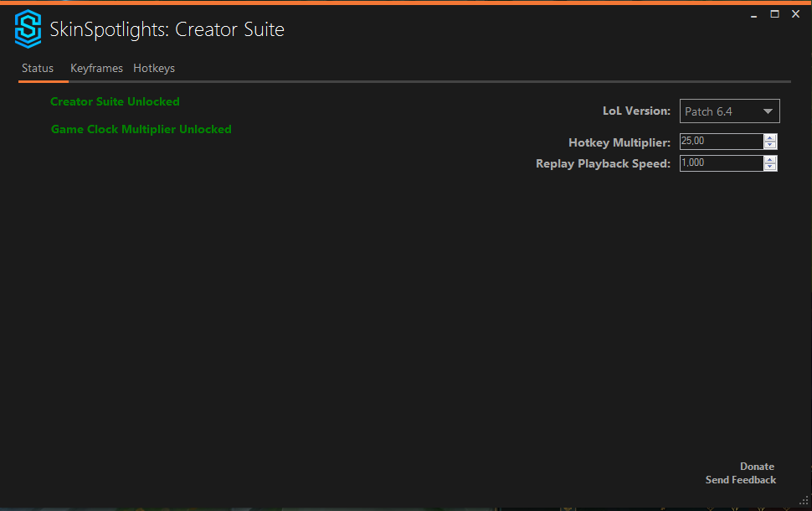The height and width of the screenshot is (511, 812).
Task: Open the LoL Version Patch 6.4 dropdown
Action: coord(729,111)
